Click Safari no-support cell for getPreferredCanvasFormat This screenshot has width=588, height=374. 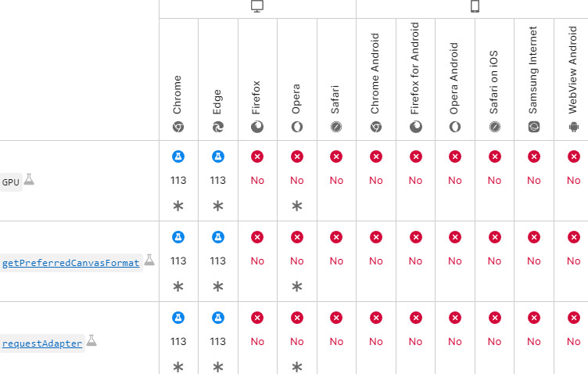coord(336,261)
